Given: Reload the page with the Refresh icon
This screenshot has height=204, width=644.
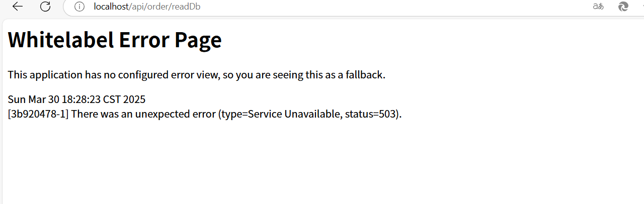Looking at the screenshot, I should pyautogui.click(x=45, y=7).
